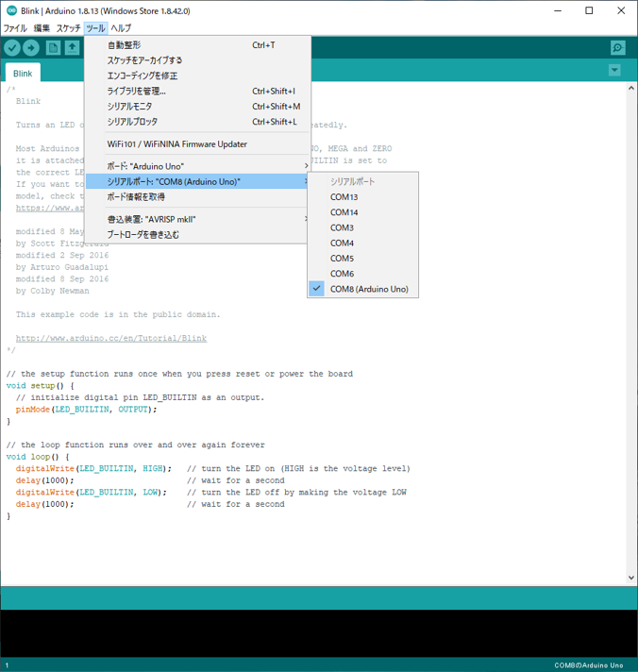Screen dimensions: 638x672
Task: Select serial port COM14
Action: [x=363, y=212]
